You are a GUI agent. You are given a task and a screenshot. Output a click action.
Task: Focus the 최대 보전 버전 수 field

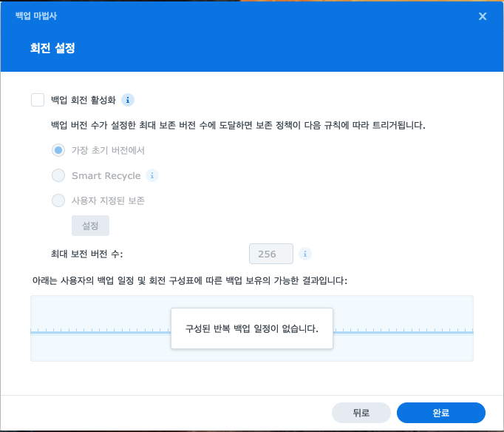[271, 254]
